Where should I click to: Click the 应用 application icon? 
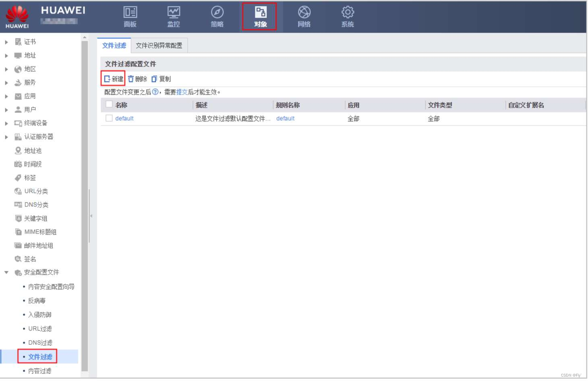18,96
